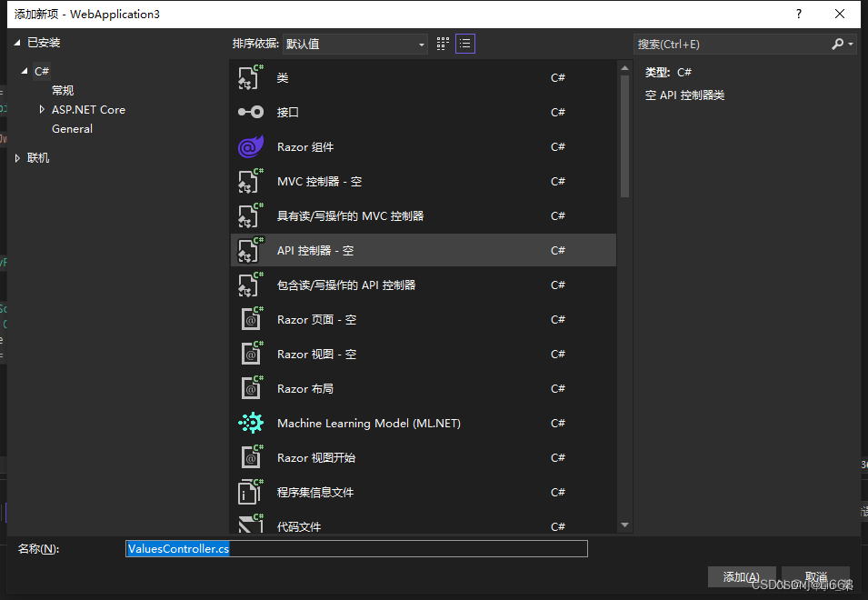Click the 接口 interface template icon
Viewport: 868px width, 600px height.
pyautogui.click(x=250, y=113)
